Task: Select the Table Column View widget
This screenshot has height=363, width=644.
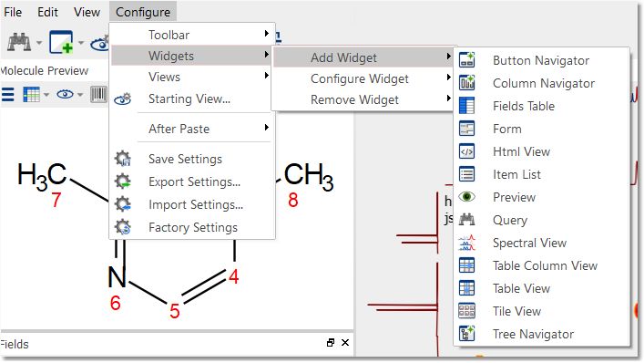Action: (545, 265)
